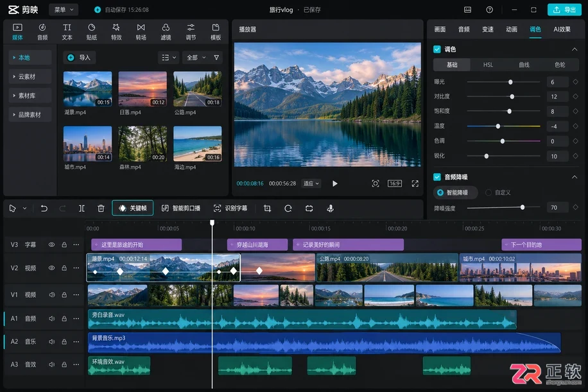
Task: Click the crop tool icon
Action: 268,209
